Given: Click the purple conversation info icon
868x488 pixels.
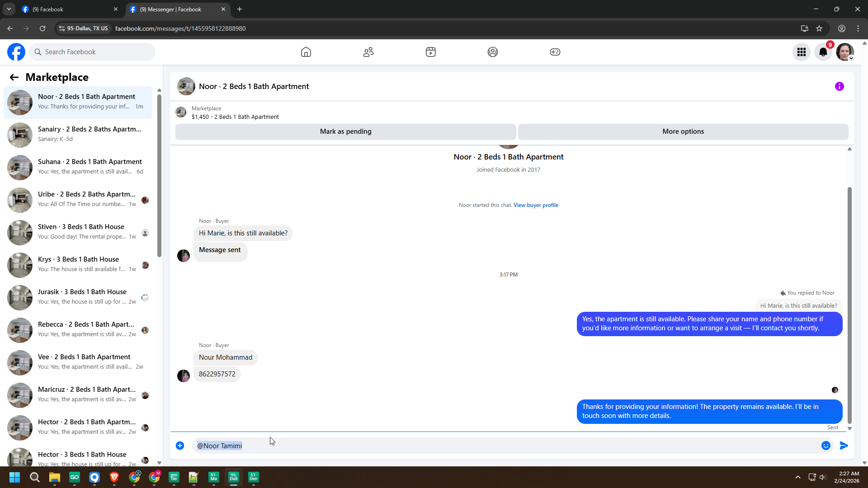Looking at the screenshot, I should (839, 86).
